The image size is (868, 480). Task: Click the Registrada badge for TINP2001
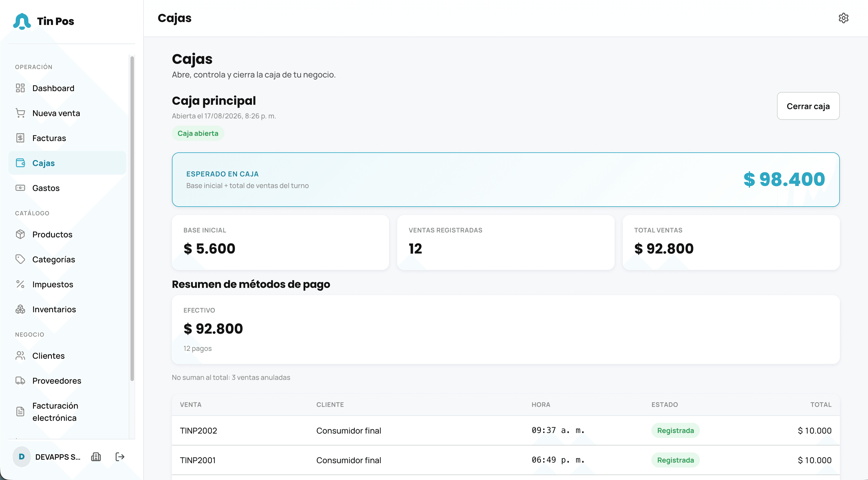[x=675, y=460]
